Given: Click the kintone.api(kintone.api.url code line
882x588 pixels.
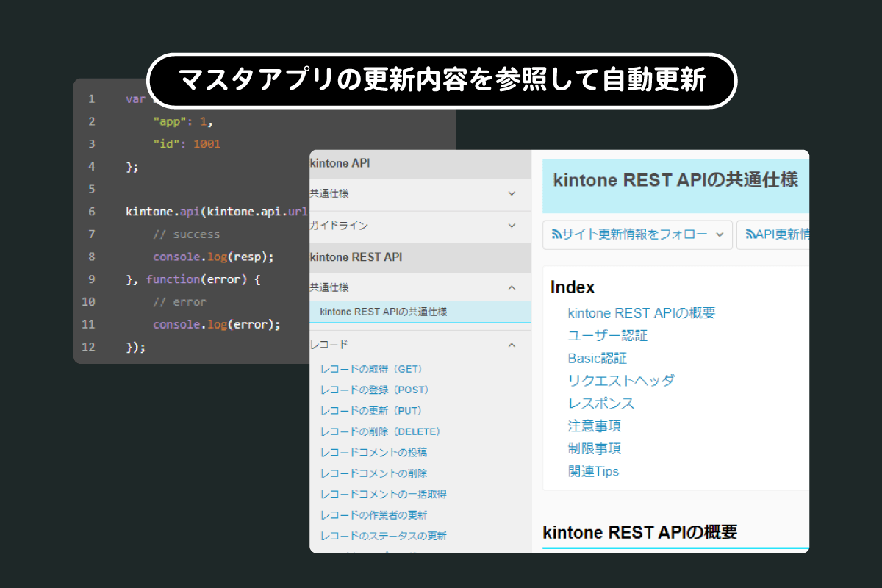Looking at the screenshot, I should pyautogui.click(x=218, y=212).
